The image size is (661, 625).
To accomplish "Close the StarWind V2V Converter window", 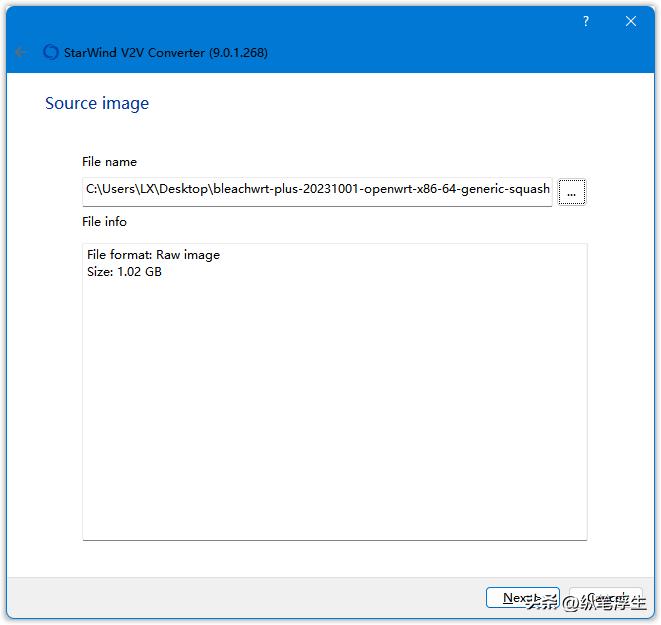I will tap(631, 21).
